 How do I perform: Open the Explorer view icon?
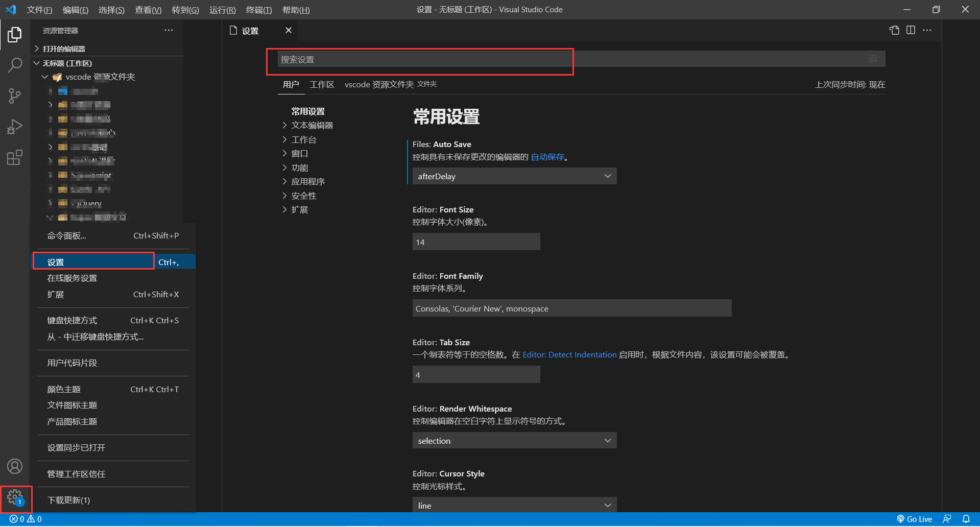point(15,35)
